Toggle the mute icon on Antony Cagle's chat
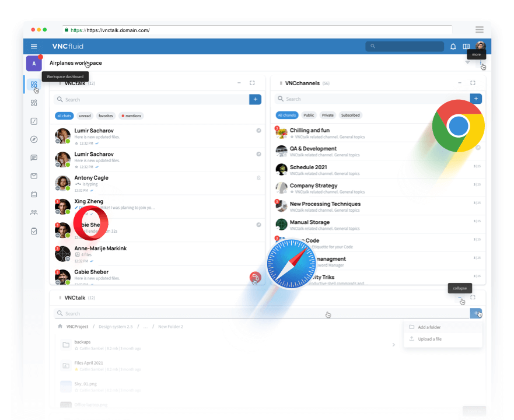This screenshot has height=420, width=514. (258, 178)
